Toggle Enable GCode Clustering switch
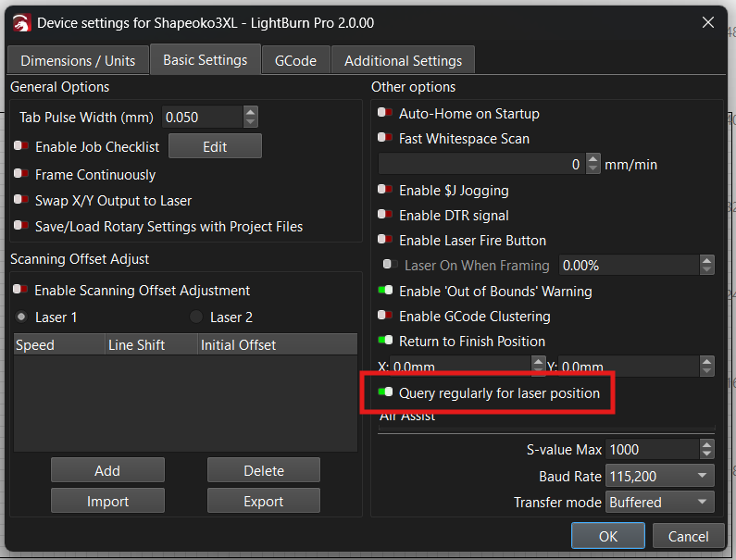 coord(385,315)
